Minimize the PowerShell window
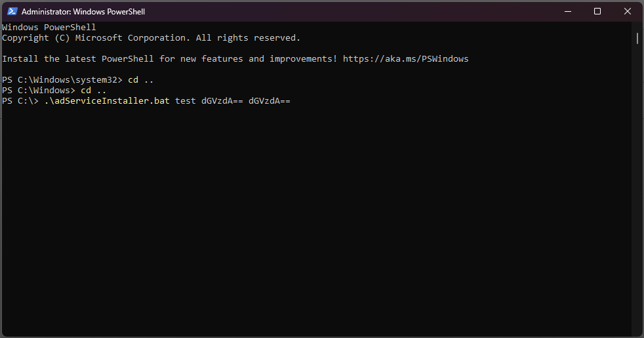This screenshot has width=644, height=338. tap(568, 11)
